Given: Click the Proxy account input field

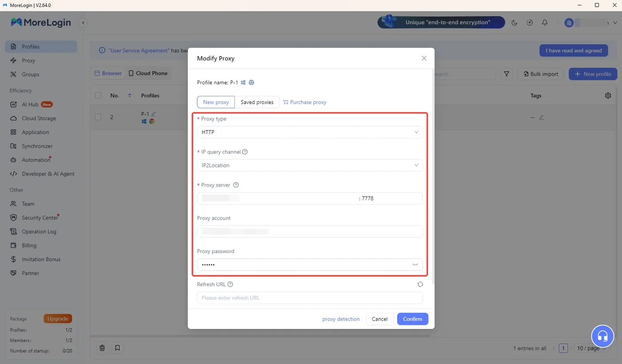Looking at the screenshot, I should point(310,231).
